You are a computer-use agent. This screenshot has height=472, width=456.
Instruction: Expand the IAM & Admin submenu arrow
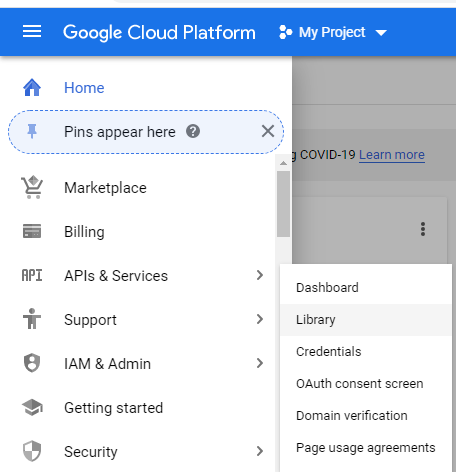tap(260, 363)
